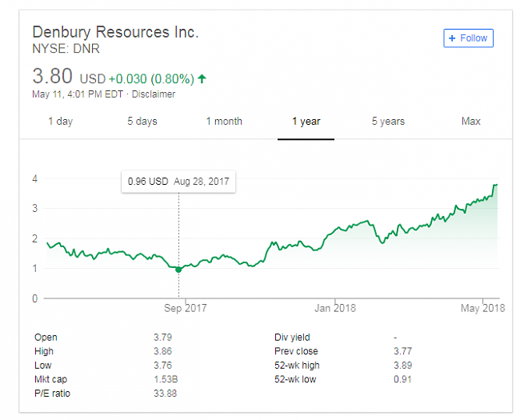Click the Denbury Resources Inc. title
The image size is (520, 420).
click(115, 32)
